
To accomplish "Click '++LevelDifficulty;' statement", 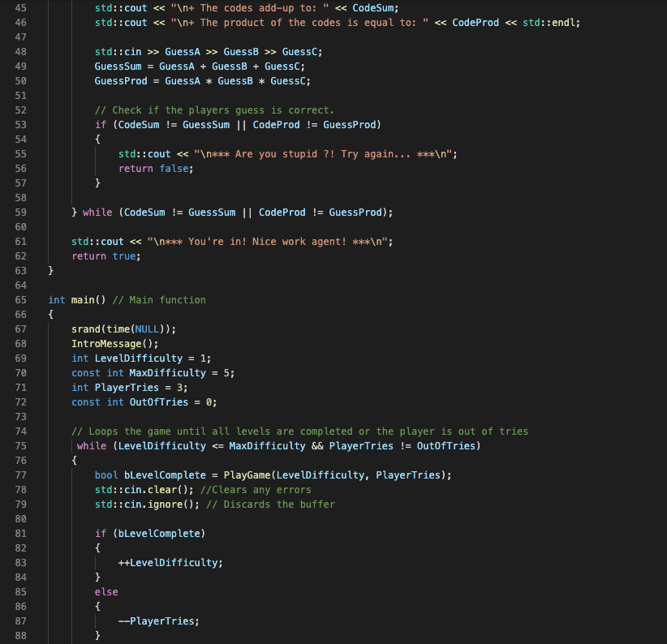I will click(x=170, y=563).
